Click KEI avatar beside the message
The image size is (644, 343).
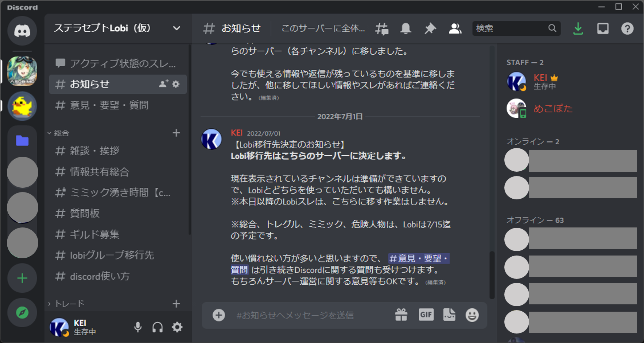(212, 139)
